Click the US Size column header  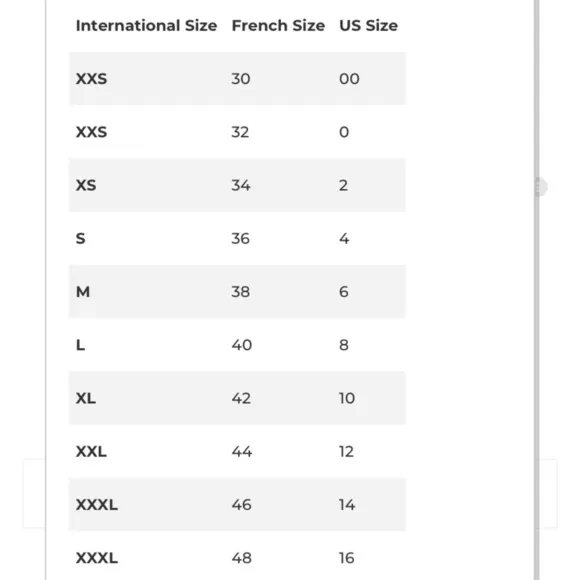click(x=368, y=26)
